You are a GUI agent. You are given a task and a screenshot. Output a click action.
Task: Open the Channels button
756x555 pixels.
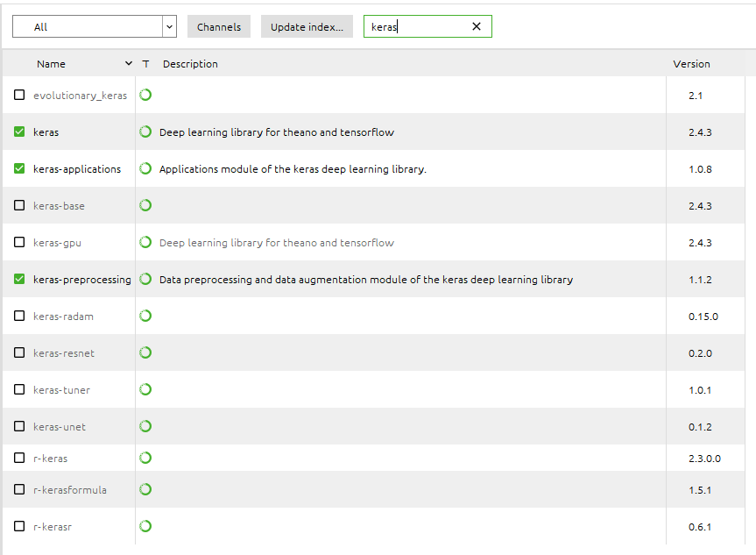(219, 26)
